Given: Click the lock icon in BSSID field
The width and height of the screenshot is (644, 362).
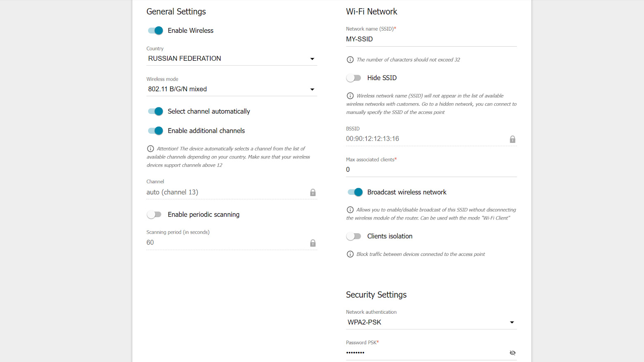Looking at the screenshot, I should (512, 139).
